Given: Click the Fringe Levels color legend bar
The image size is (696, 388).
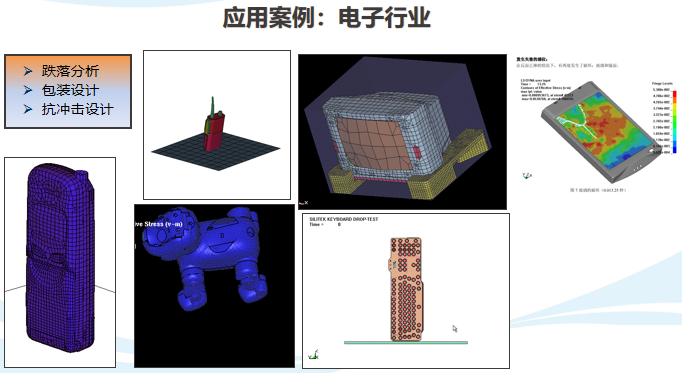Looking at the screenshot, I should (x=674, y=122).
